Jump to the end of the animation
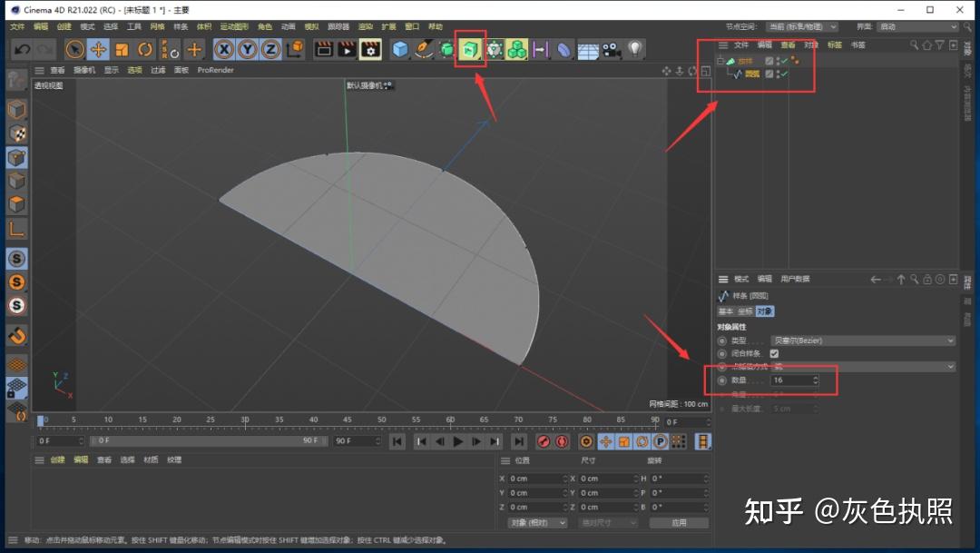The image size is (980, 553). click(519, 441)
